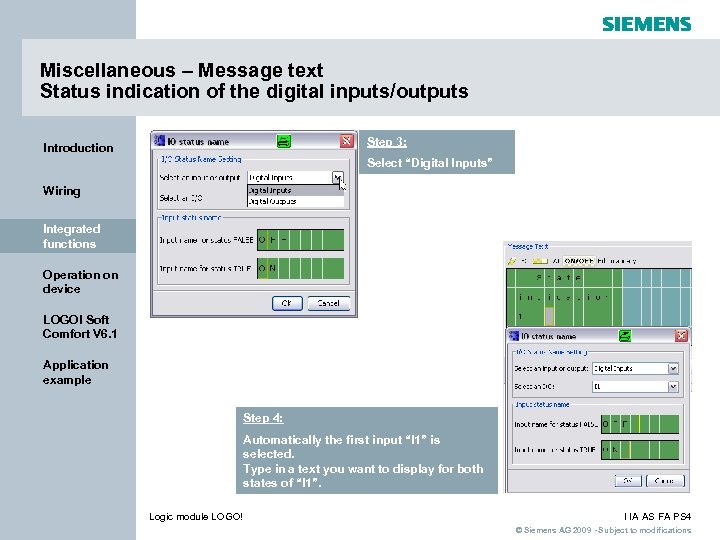This screenshot has height=540, width=720.
Task: Confirm with OK in the Step 3 dialog
Action: coord(287,303)
